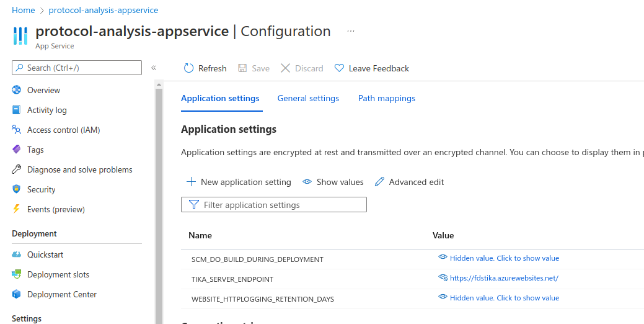Click the Events lightning bolt icon
Screen dimensions: 644x324
pos(17,209)
